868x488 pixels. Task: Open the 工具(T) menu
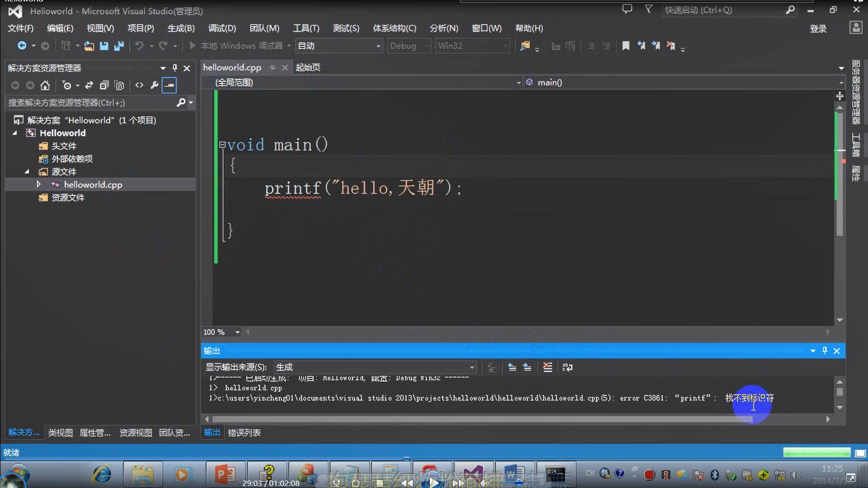tap(306, 28)
